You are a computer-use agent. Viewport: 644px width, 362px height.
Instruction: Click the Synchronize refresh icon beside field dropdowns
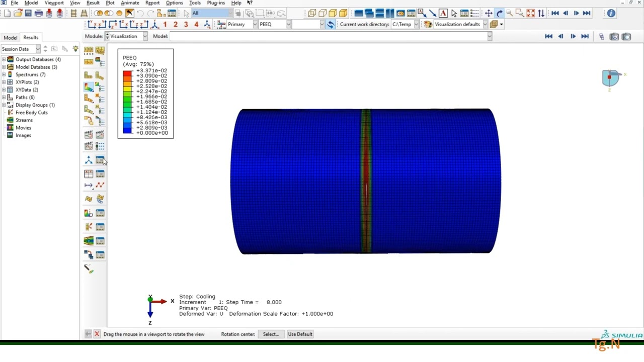331,24
